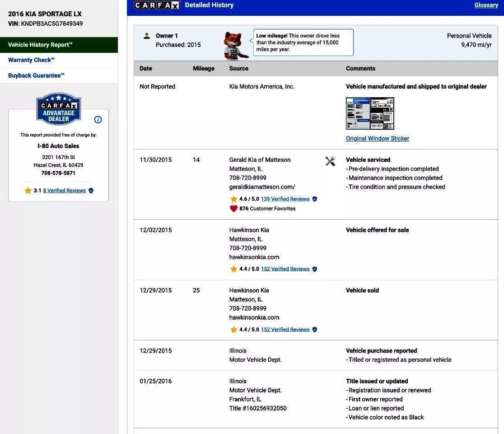The width and height of the screenshot is (504, 434).
Task: Click mileage value 25
Action: 196,290
